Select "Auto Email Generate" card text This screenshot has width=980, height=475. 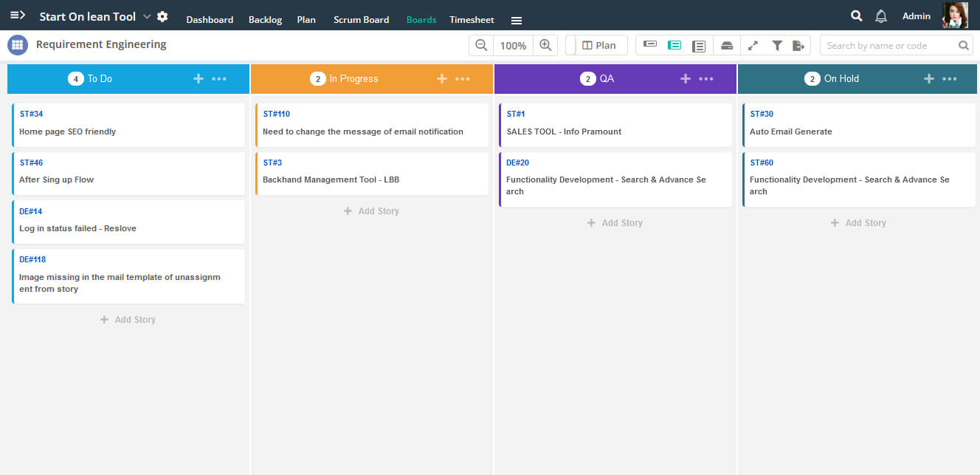pos(791,131)
